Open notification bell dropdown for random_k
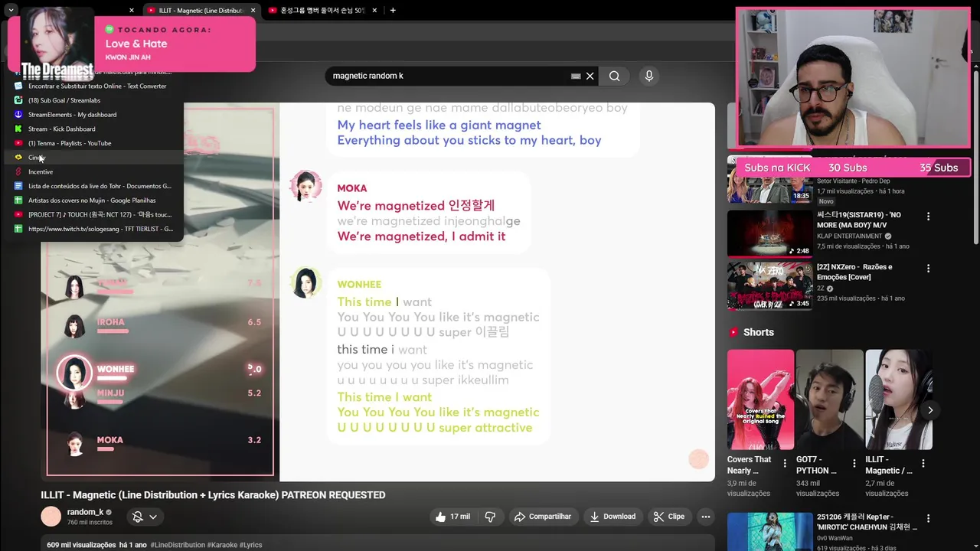The height and width of the screenshot is (551, 980). coord(145,517)
